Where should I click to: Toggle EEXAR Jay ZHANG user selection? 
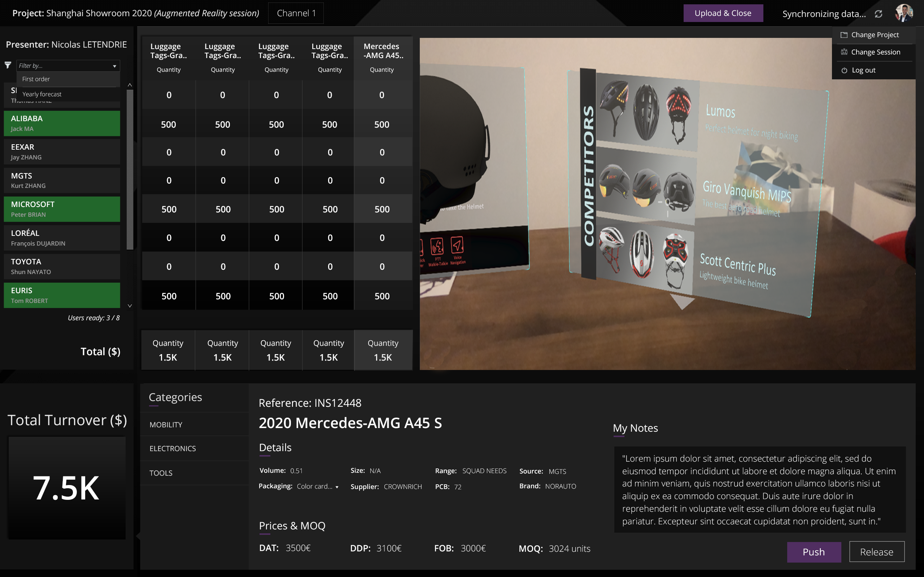[62, 151]
